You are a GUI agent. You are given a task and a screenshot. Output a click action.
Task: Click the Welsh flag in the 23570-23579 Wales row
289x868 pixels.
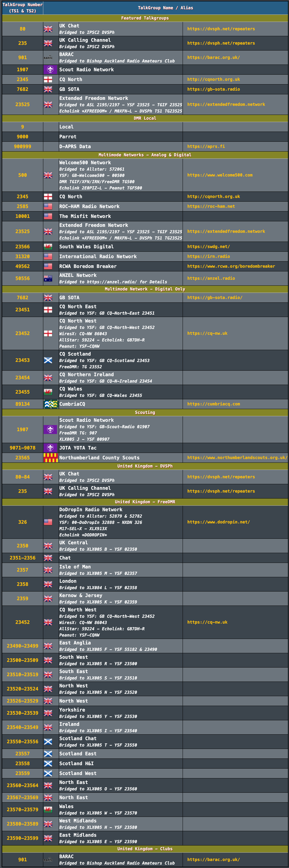pos(48,809)
